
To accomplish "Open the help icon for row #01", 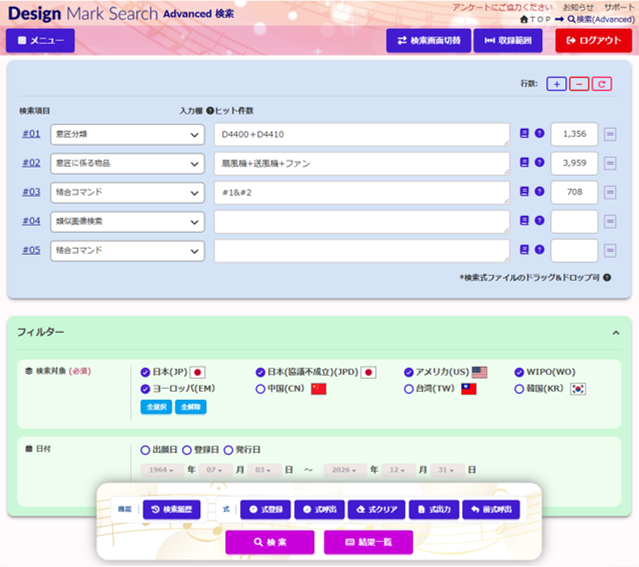I will (540, 133).
